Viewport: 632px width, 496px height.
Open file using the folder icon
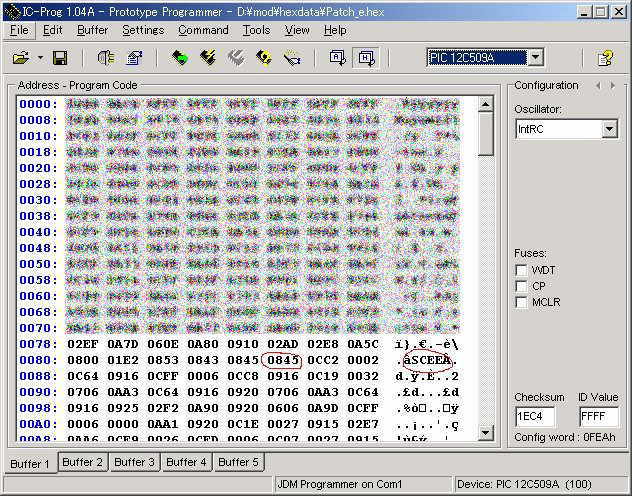point(21,58)
